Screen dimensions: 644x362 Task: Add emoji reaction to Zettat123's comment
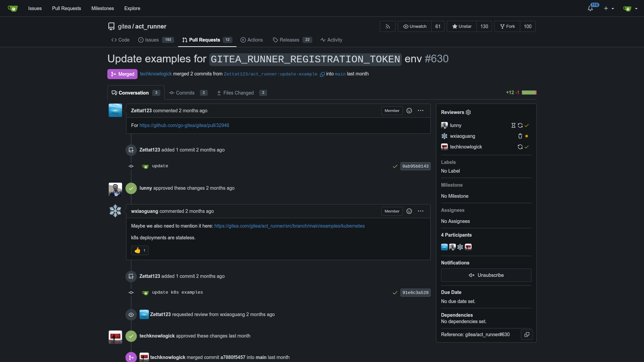click(409, 111)
